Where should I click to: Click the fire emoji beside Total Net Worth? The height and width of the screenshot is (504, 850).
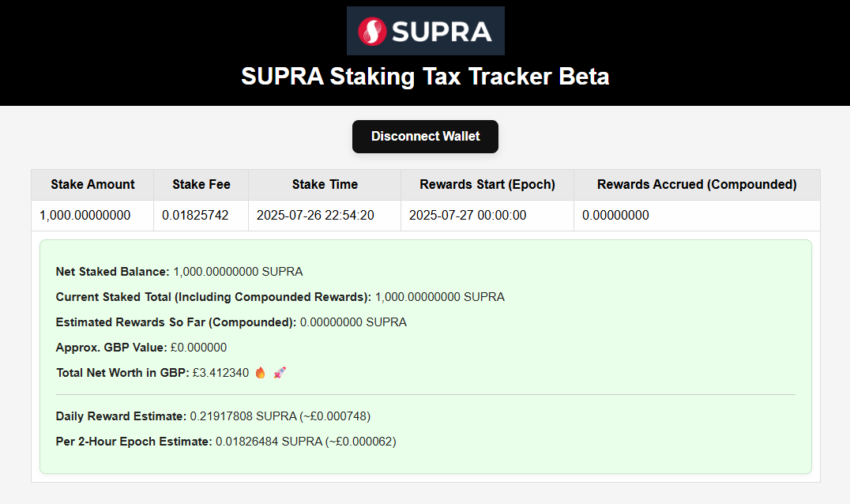pos(261,372)
